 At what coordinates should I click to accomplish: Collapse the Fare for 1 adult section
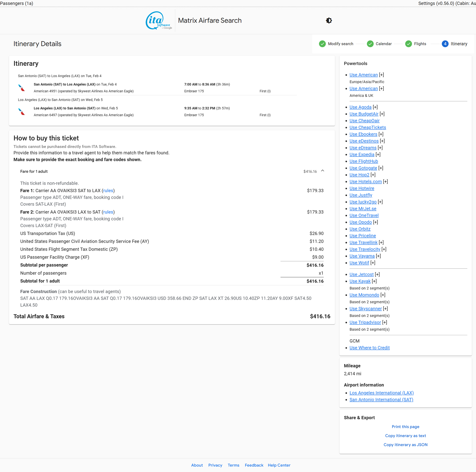(x=322, y=171)
